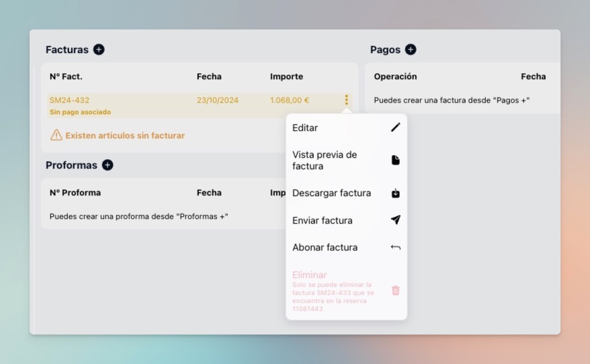Image resolution: width=590 pixels, height=364 pixels.
Task: Open invoice number SM24-432
Action: coord(69,100)
